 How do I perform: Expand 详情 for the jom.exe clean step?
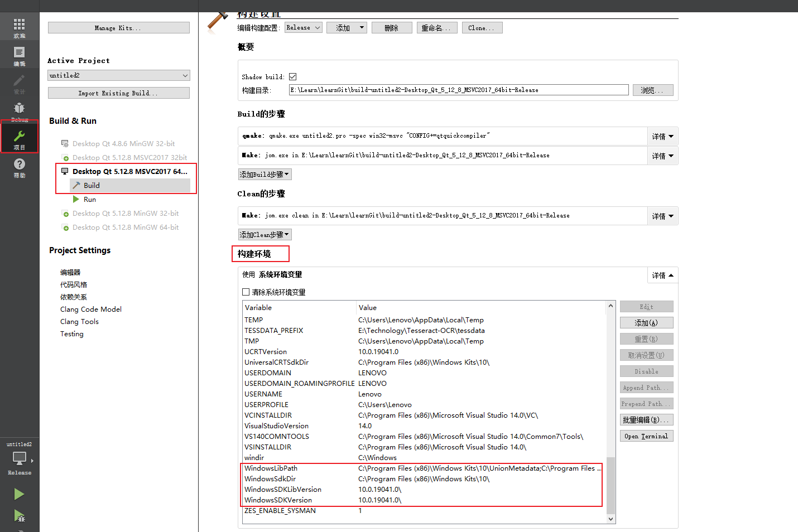662,216
